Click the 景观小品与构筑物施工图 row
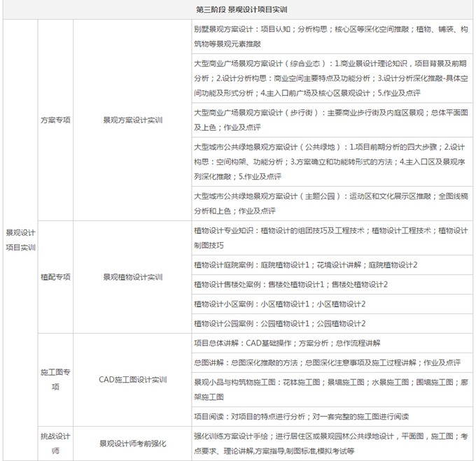The image size is (476, 461). [x=332, y=390]
